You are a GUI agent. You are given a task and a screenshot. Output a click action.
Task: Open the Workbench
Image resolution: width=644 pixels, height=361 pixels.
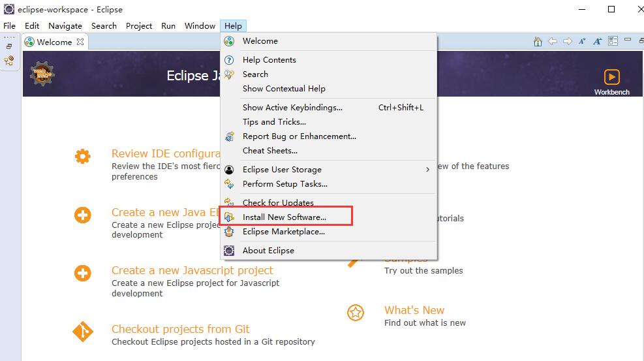[612, 82]
